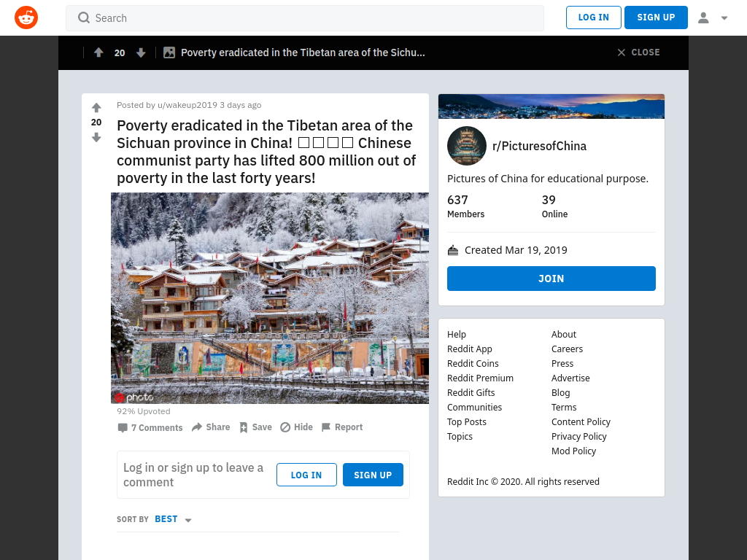Click Sign Up in the header
The height and width of the screenshot is (560, 747).
coord(655,17)
